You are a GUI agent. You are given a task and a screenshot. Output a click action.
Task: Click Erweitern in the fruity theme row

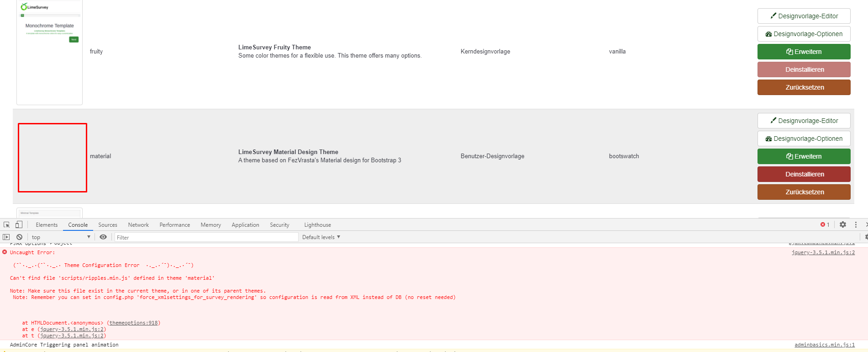tap(804, 52)
